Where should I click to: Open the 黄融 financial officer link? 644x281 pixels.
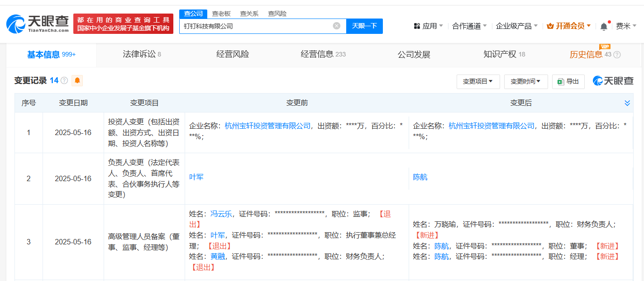(x=218, y=257)
